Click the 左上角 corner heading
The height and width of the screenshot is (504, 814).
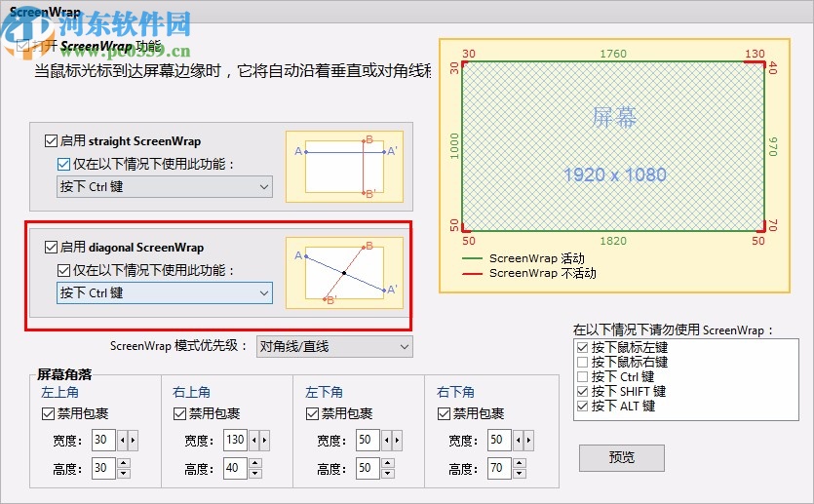(59, 392)
